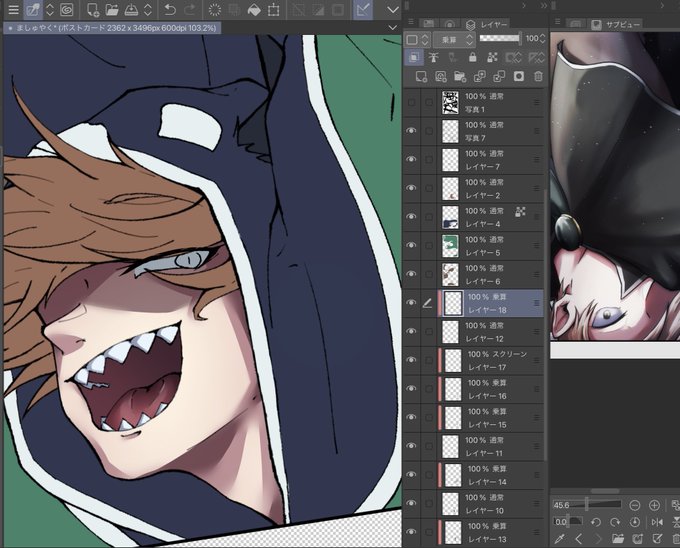This screenshot has height=548, width=680.
Task: Undo the last action
Action: tap(170, 10)
